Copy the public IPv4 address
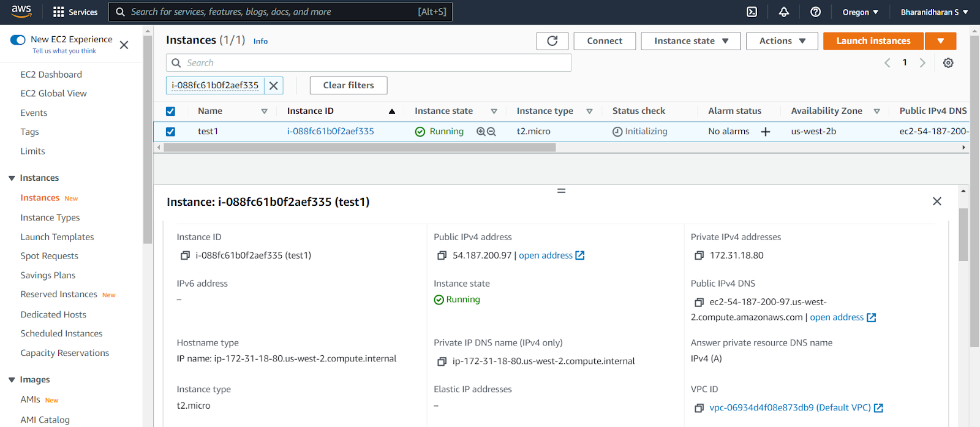This screenshot has width=980, height=427. tap(442, 255)
